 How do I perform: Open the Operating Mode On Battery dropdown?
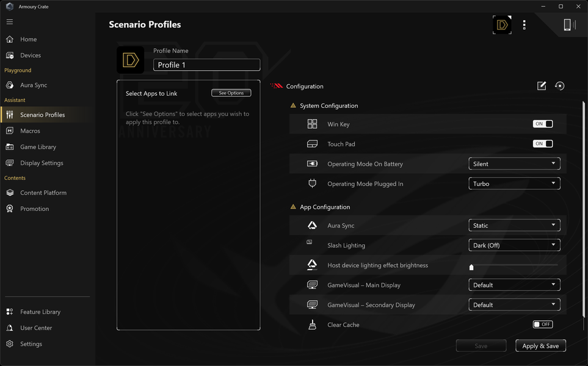click(514, 163)
